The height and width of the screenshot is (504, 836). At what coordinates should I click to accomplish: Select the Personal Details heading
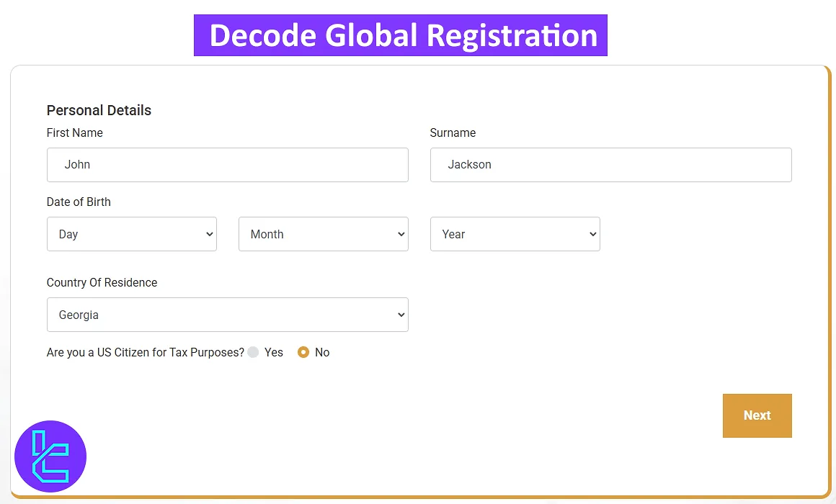[x=99, y=110]
